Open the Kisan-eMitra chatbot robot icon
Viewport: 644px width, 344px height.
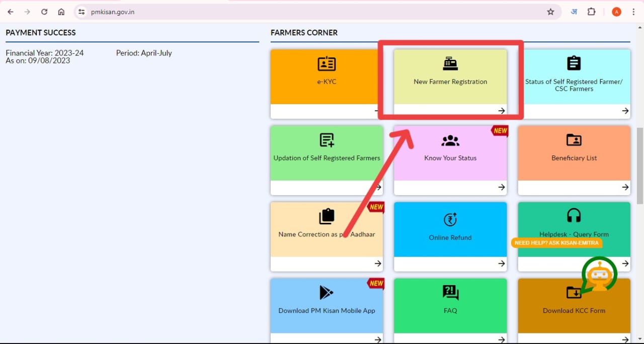coord(599,275)
